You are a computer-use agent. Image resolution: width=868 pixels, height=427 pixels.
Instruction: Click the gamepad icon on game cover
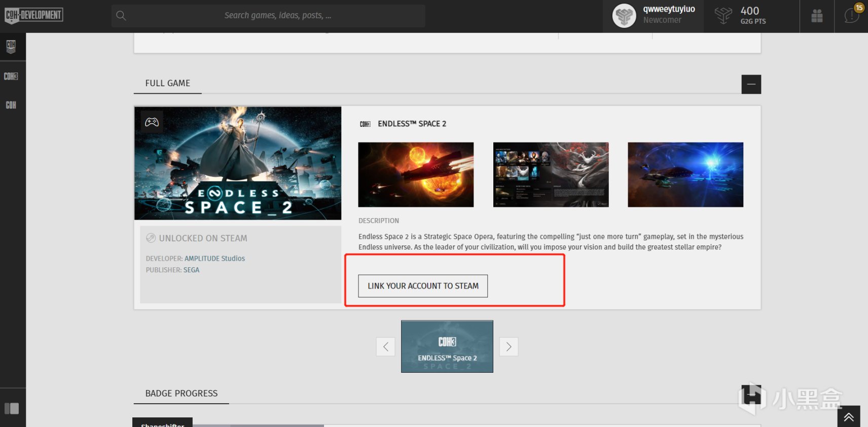pyautogui.click(x=152, y=122)
